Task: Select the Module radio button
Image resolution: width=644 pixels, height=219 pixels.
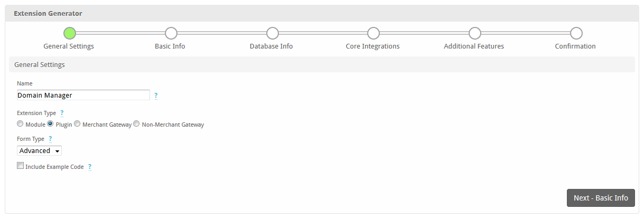Action: [20, 124]
